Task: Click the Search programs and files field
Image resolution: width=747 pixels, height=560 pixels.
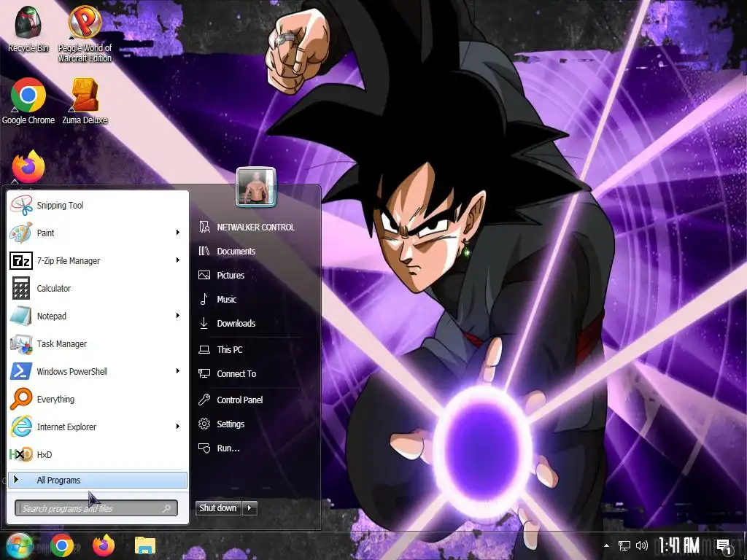Action: point(96,508)
